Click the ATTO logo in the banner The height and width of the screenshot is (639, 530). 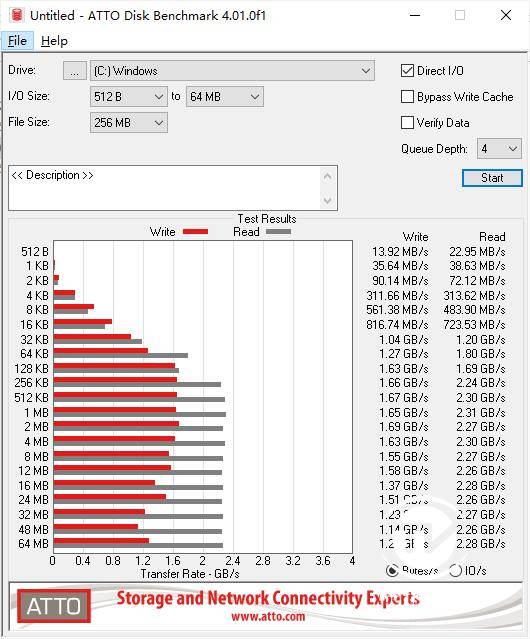54,606
